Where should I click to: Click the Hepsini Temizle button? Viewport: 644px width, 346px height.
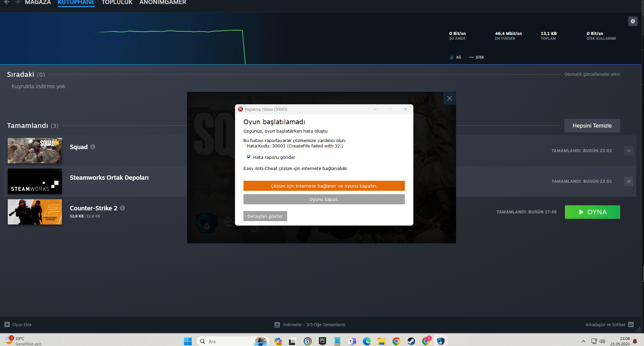pos(592,126)
